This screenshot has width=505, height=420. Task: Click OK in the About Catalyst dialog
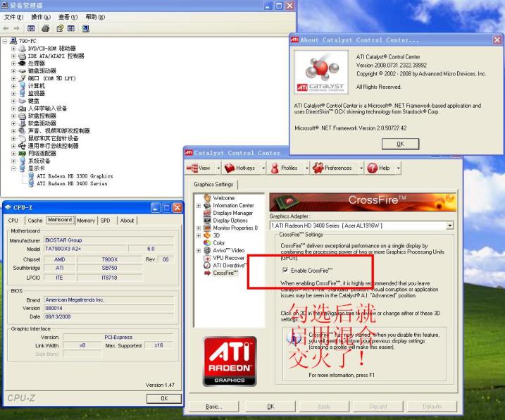click(x=400, y=144)
